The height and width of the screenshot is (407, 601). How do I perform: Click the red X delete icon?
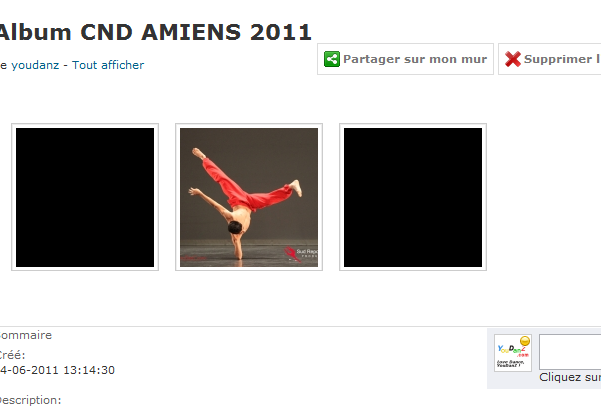[512, 59]
